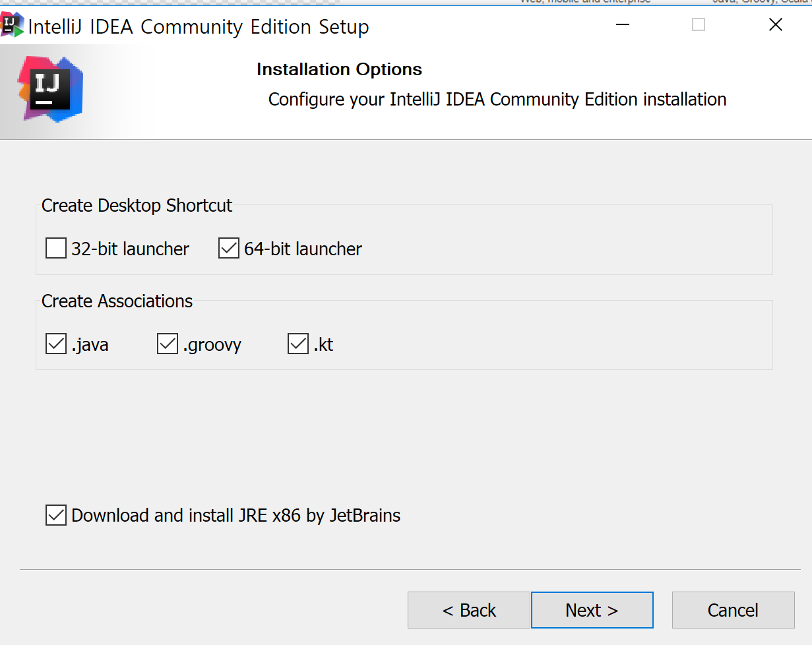
Task: Uncheck the 64-bit launcher checkbox
Action: tap(228, 249)
